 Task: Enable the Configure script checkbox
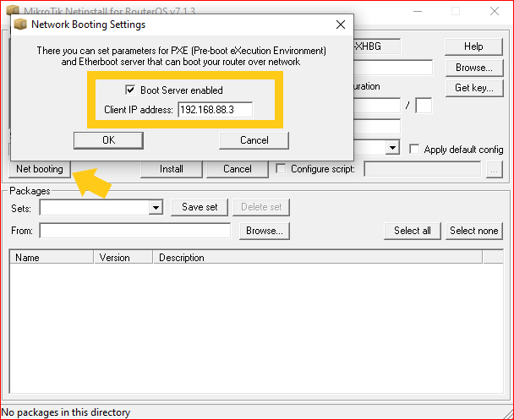coord(281,169)
